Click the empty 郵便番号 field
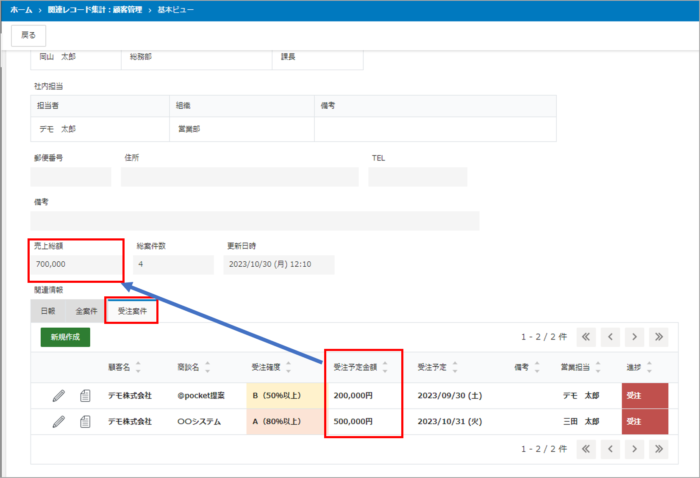Screen dimensions: 700x478 pyautogui.click(x=71, y=177)
